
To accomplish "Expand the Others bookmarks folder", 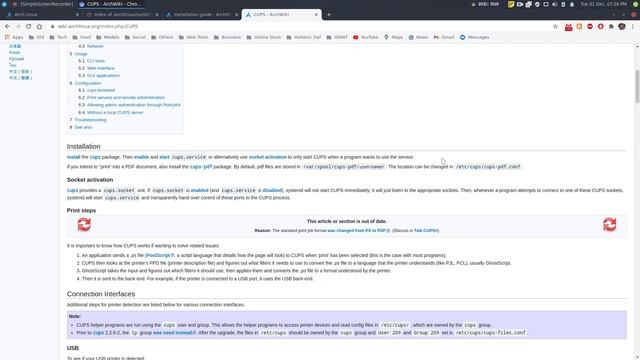I will pyautogui.click(x=162, y=37).
